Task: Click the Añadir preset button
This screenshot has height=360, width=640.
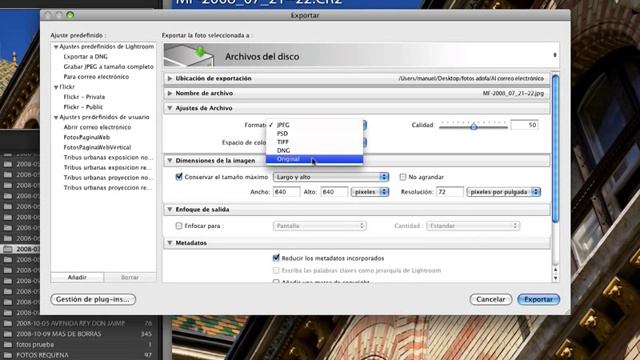Action: point(77,277)
